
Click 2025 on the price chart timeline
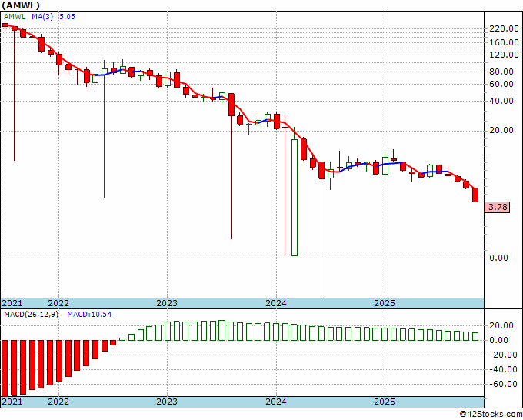(x=385, y=303)
